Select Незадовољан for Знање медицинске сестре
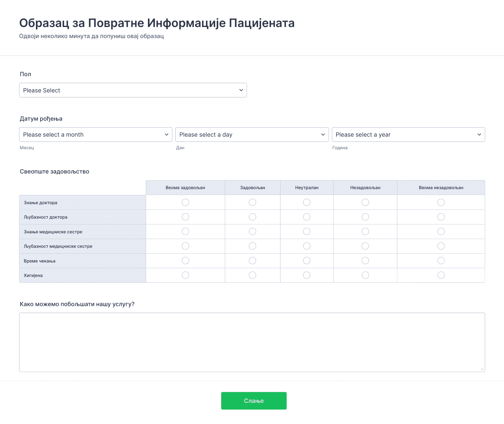 365,231
